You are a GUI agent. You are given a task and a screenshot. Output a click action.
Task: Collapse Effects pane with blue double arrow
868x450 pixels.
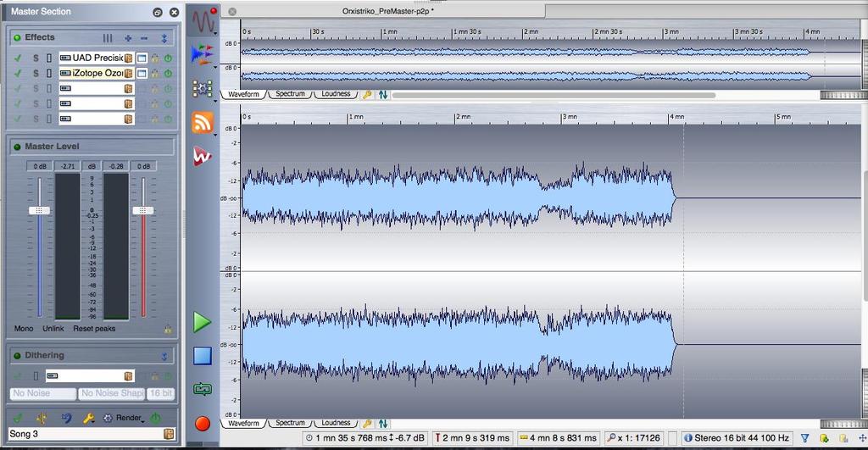point(164,38)
